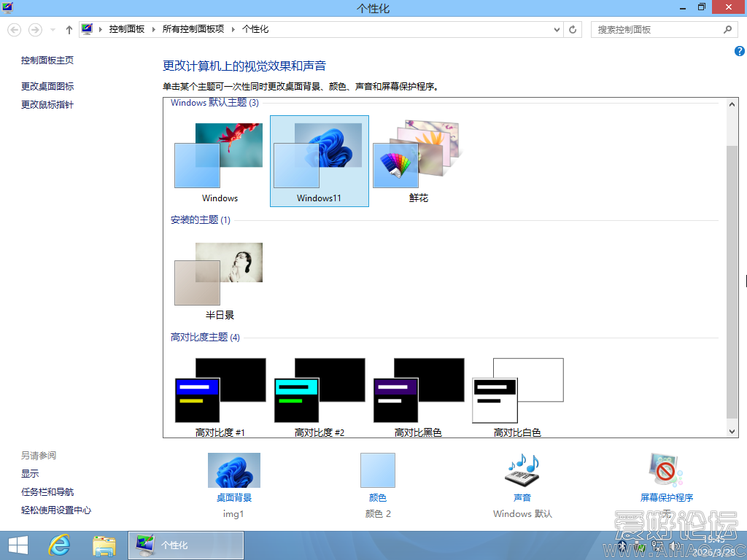This screenshot has width=747, height=560.
Task: Select the 所有控制面板项 breadcrumb
Action: click(193, 29)
